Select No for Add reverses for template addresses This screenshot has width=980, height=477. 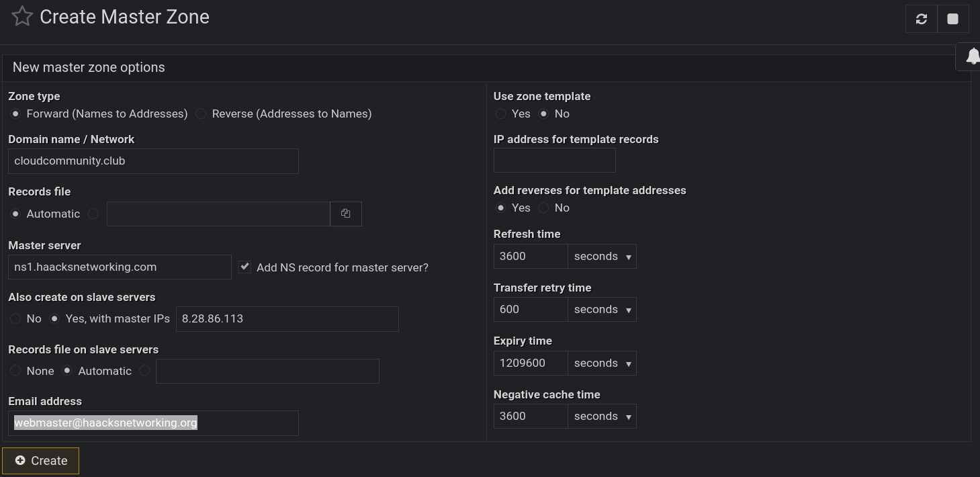(x=543, y=208)
